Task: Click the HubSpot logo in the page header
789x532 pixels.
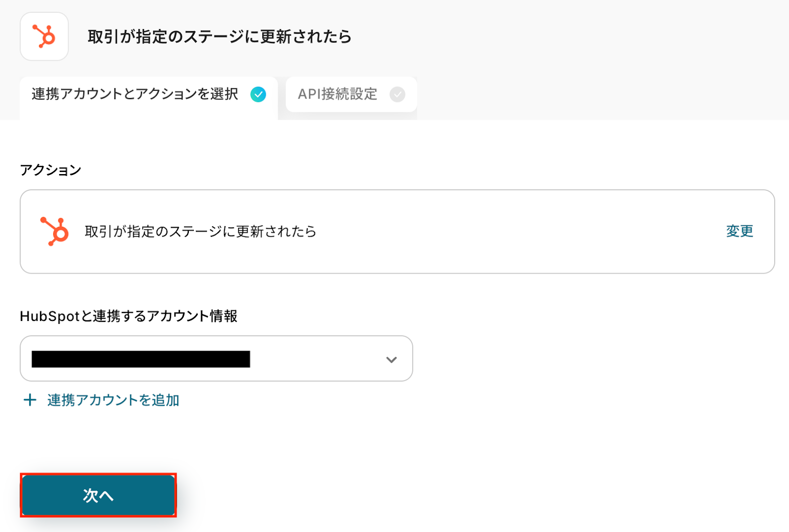Action: click(44, 36)
